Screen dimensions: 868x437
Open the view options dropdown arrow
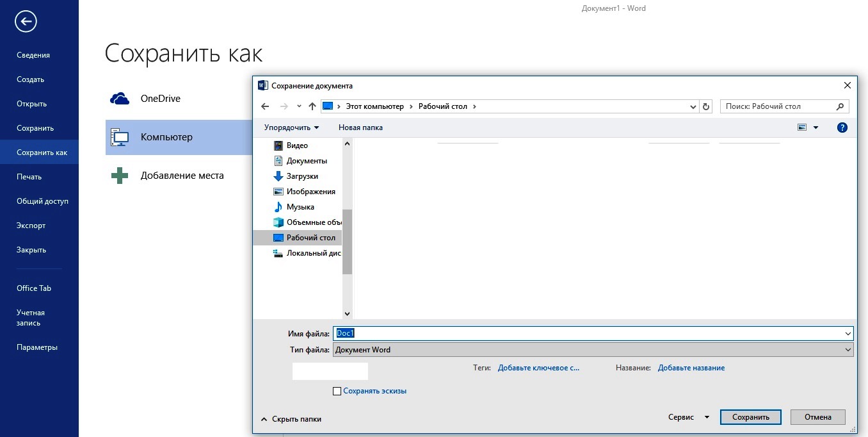click(816, 128)
